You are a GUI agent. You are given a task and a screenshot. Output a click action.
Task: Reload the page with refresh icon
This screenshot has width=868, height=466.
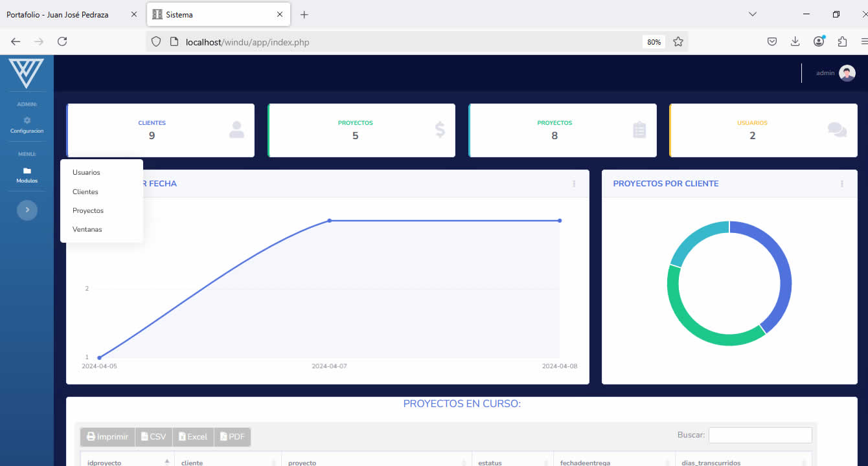(62, 41)
